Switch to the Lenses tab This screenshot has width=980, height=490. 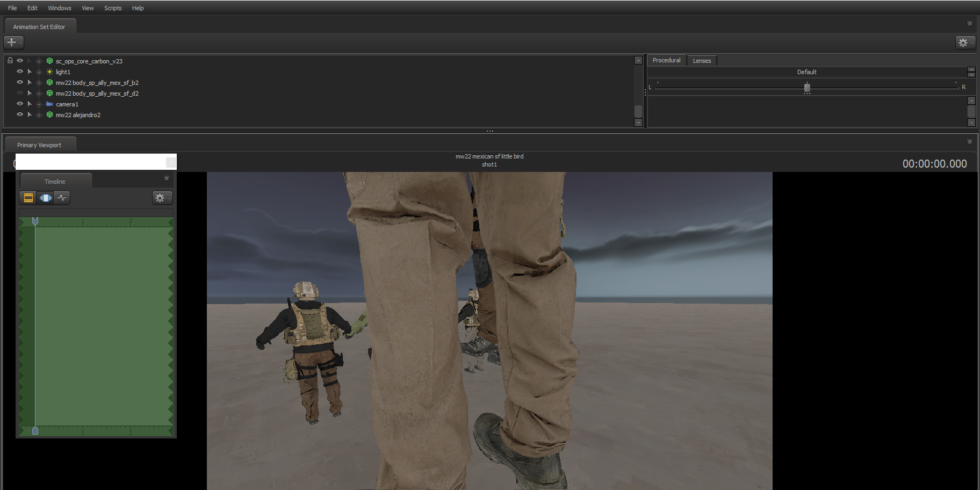(x=702, y=60)
